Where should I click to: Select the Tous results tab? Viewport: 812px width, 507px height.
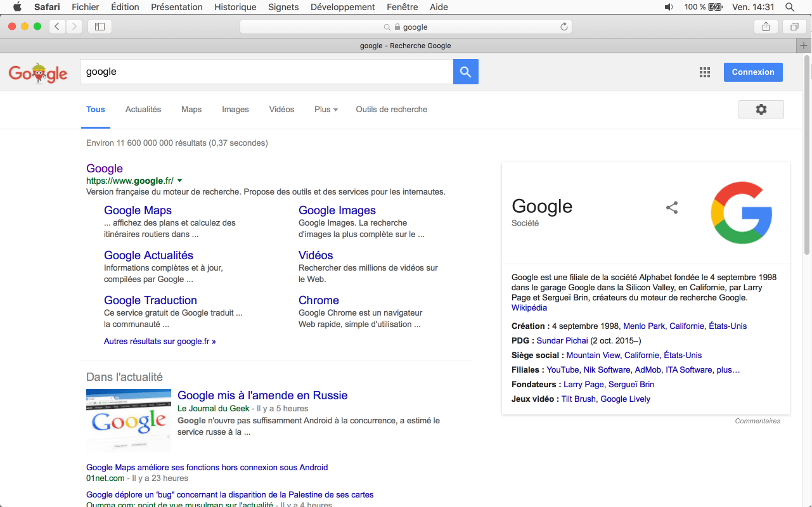click(x=96, y=109)
